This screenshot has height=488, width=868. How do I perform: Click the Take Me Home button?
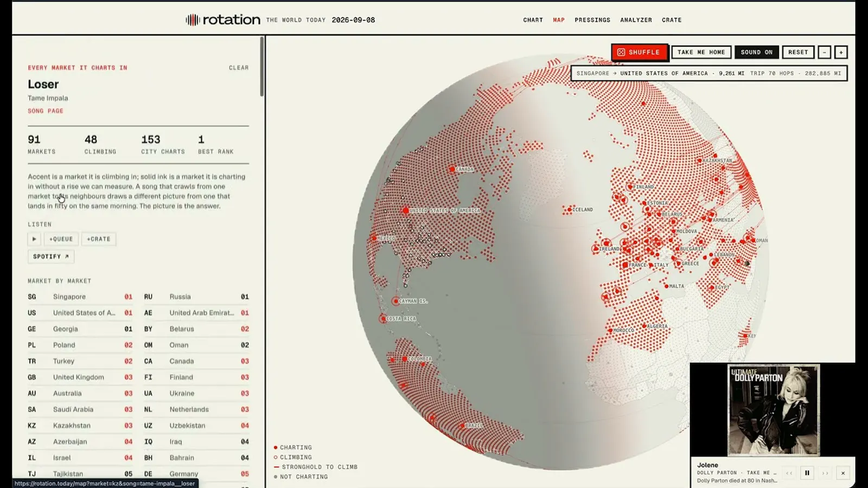701,52
